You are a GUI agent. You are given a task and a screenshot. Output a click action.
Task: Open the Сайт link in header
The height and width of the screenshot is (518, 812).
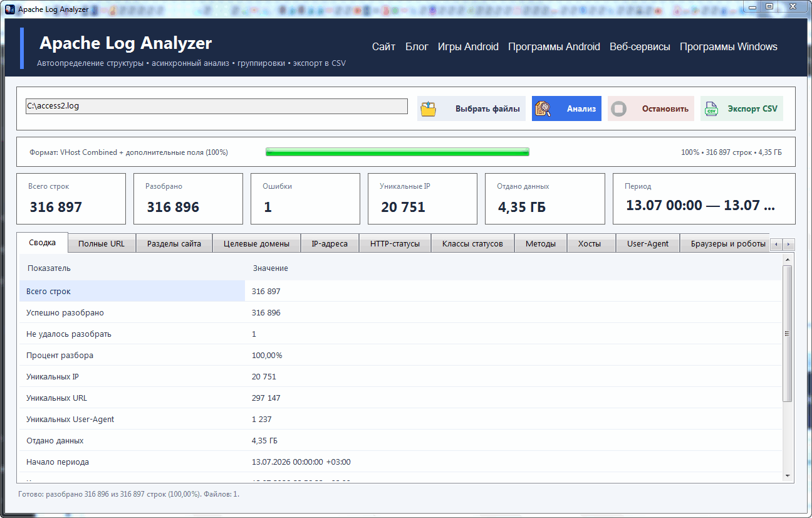pyautogui.click(x=383, y=46)
